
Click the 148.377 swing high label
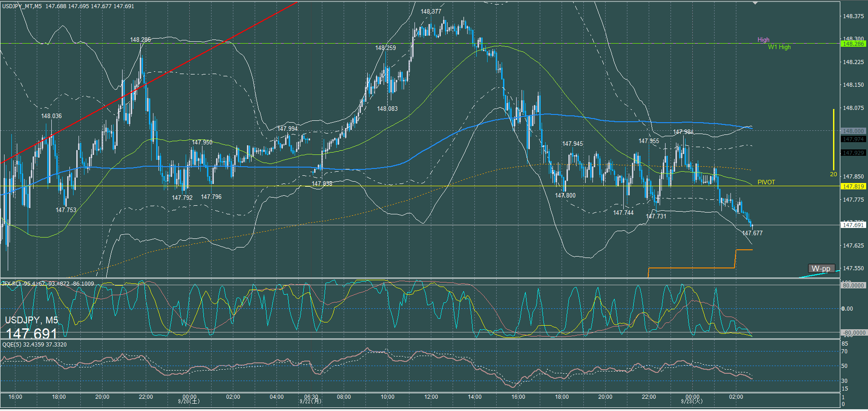tap(430, 11)
